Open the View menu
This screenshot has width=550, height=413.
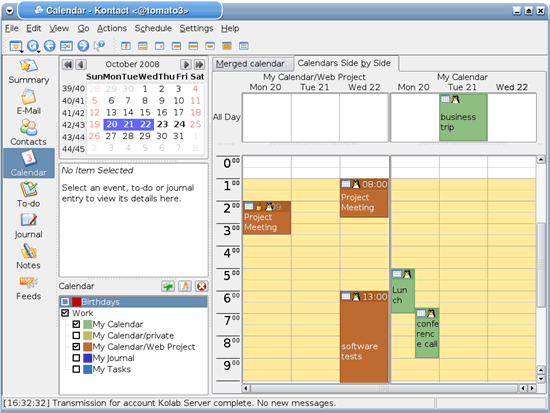[59, 28]
